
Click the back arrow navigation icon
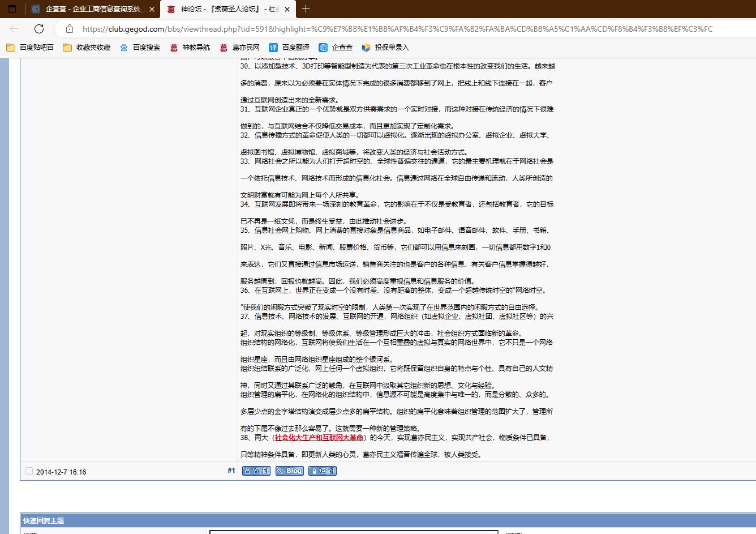pyautogui.click(x=15, y=29)
